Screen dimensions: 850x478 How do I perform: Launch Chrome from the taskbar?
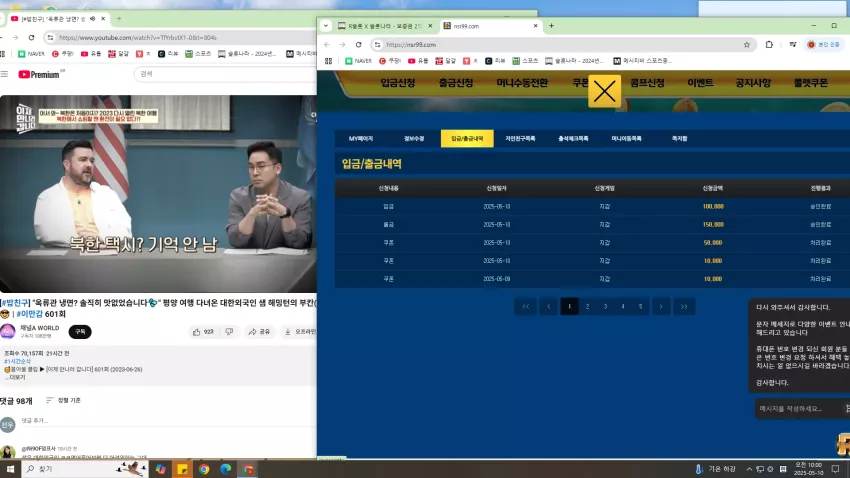tap(204, 469)
